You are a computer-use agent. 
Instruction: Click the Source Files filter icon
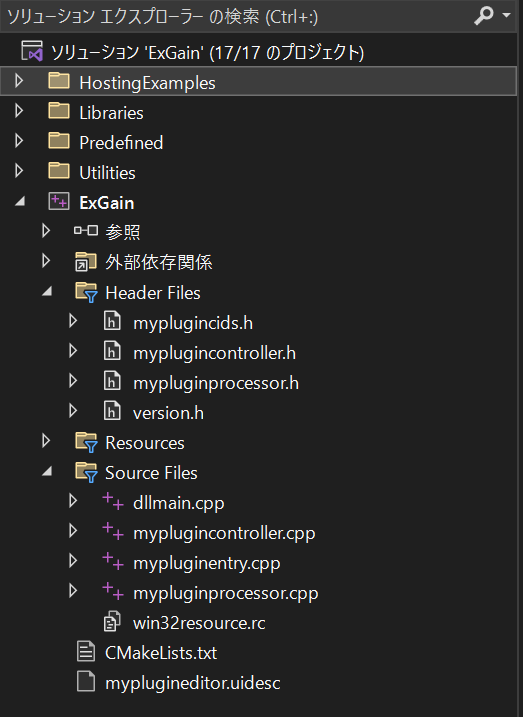tap(86, 472)
